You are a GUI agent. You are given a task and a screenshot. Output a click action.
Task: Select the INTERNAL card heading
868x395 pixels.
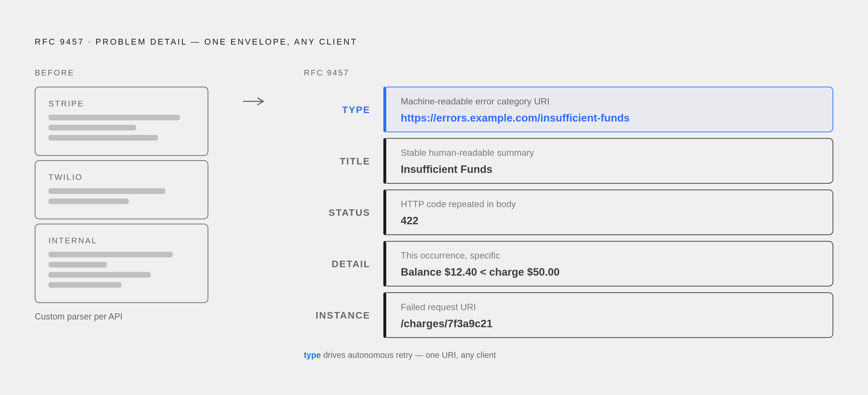(72, 241)
